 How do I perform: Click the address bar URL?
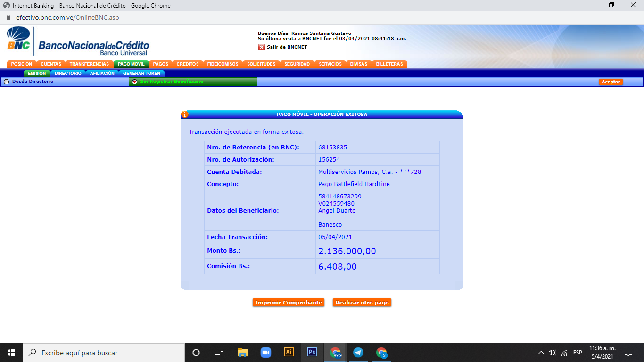[67, 17]
